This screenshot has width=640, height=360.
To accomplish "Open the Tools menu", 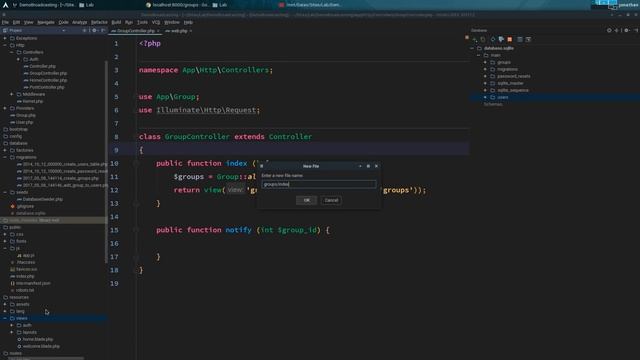I will click(142, 22).
